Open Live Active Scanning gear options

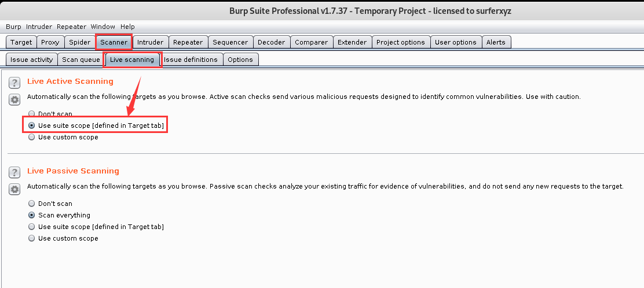[x=14, y=99]
